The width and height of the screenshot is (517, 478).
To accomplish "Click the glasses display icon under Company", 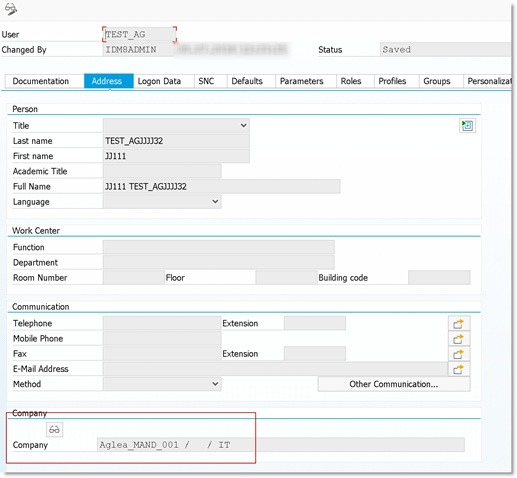I will pyautogui.click(x=54, y=429).
